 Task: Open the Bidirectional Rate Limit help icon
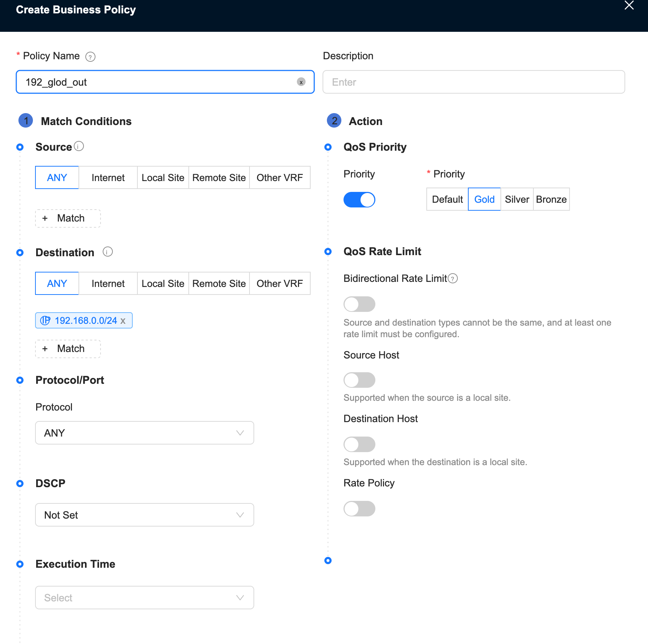[453, 278]
